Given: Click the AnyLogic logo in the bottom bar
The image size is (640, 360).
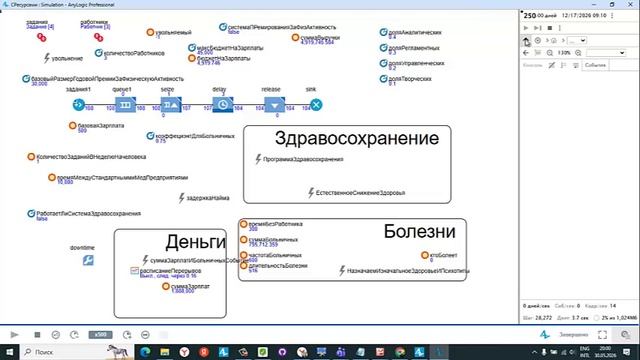Looking at the screenshot, I should point(544,335).
